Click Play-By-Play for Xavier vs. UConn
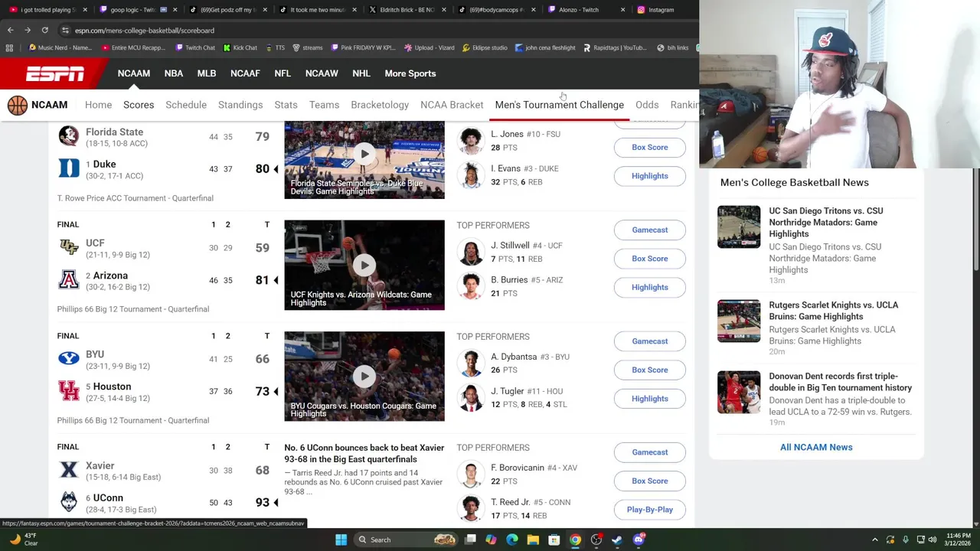980x551 pixels. 650,510
